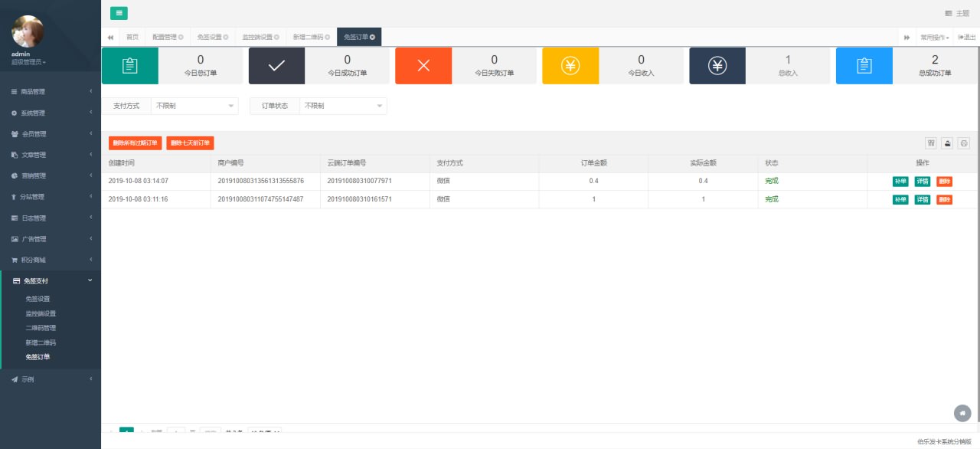Screen dimensions: 980x449
Task: Click 详情 for the 03:14:07 order
Action: tap(923, 182)
